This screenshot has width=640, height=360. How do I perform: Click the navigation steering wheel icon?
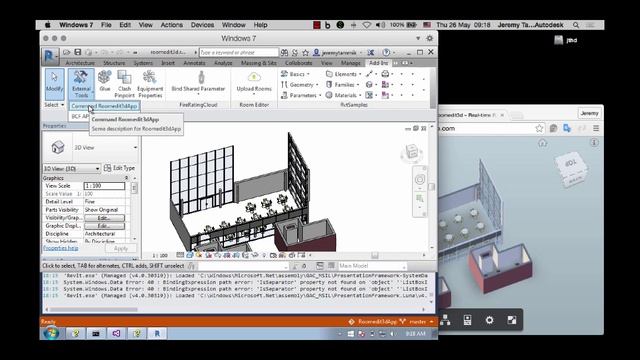coord(420,180)
